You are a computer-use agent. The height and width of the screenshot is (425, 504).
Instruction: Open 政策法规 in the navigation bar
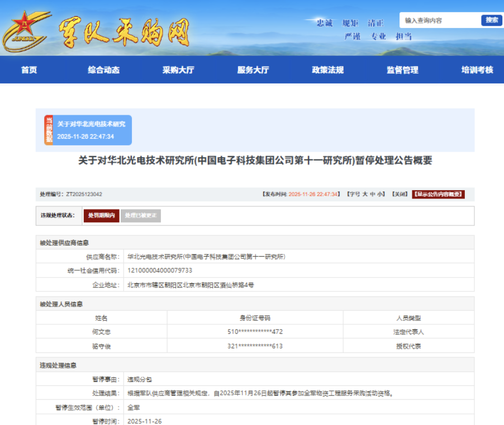click(x=327, y=70)
